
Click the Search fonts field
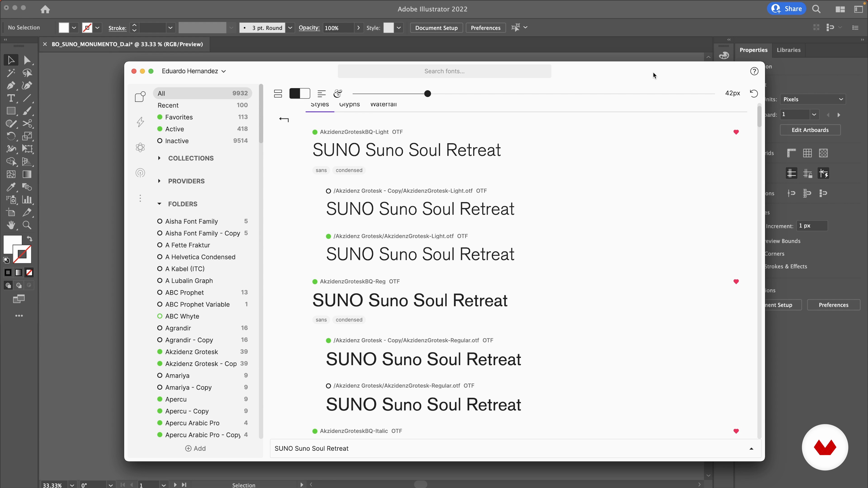[x=444, y=71]
